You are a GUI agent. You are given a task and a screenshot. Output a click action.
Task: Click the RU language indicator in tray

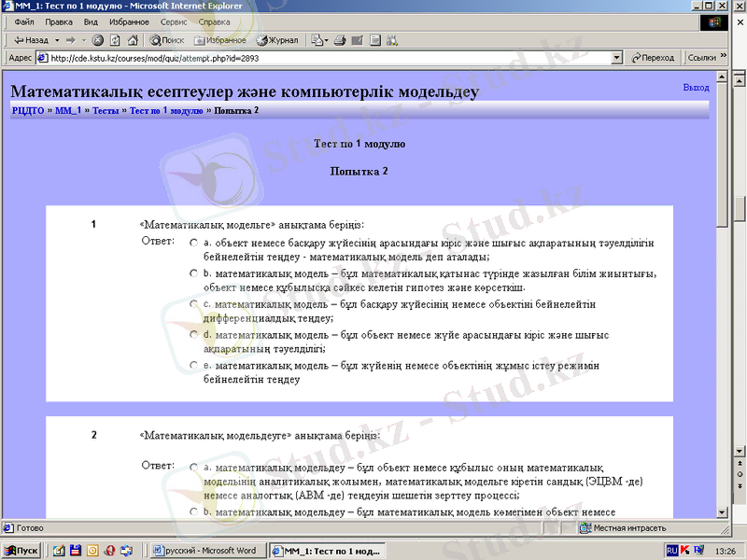pos(671,551)
